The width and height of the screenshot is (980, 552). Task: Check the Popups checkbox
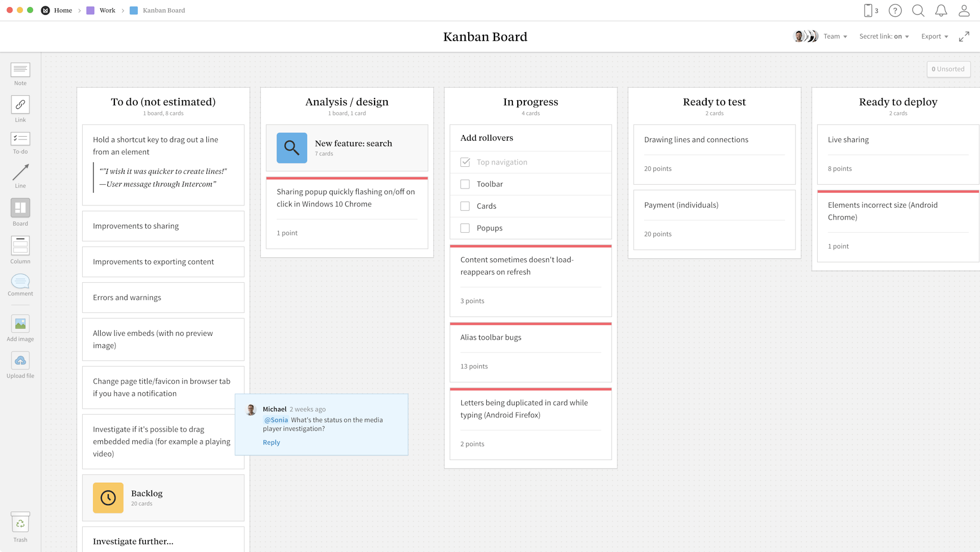(465, 228)
